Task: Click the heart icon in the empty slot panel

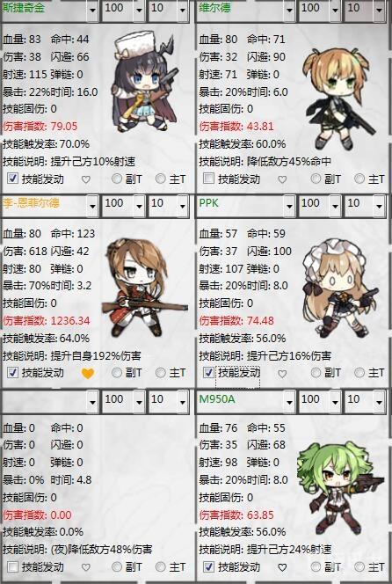Action: 86,567
